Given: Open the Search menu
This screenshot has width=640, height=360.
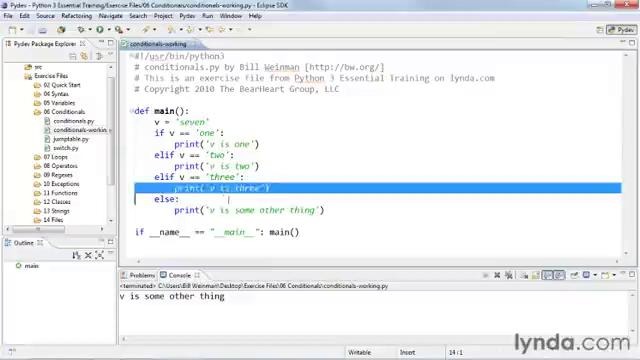Looking at the screenshot, I should point(138,16).
